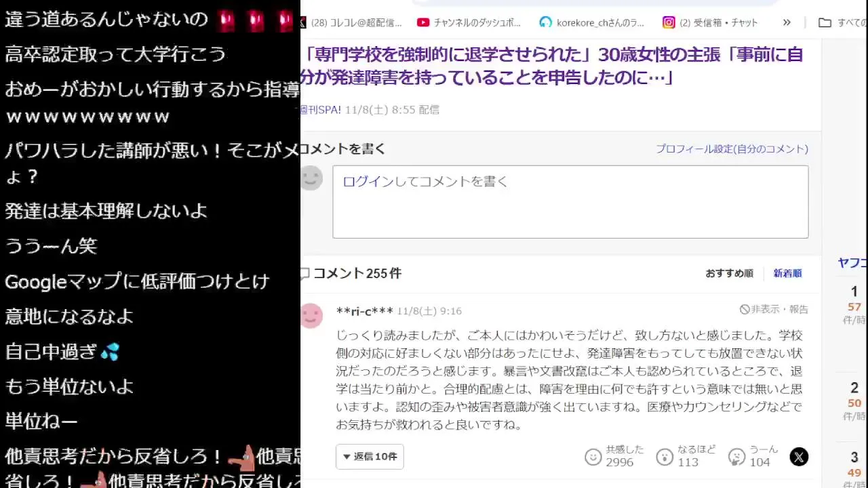Show more bookmarks with the » chevron
The height and width of the screenshot is (488, 868).
click(787, 22)
